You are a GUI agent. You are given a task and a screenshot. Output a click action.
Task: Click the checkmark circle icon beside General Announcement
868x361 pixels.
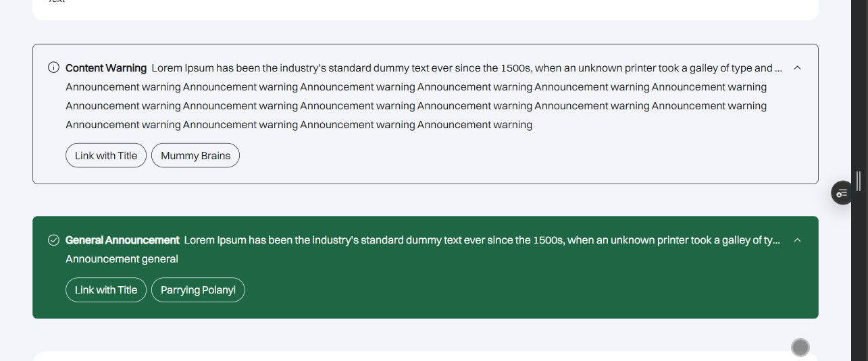pyautogui.click(x=54, y=240)
